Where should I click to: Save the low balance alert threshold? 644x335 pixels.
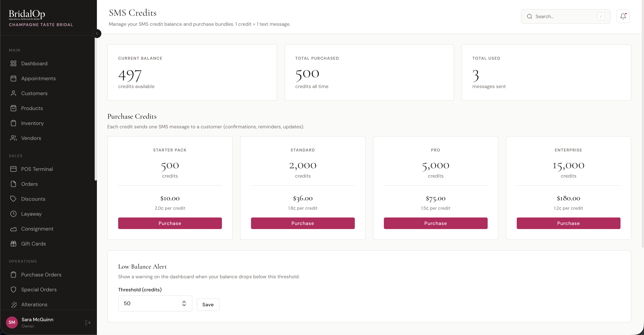click(x=208, y=304)
